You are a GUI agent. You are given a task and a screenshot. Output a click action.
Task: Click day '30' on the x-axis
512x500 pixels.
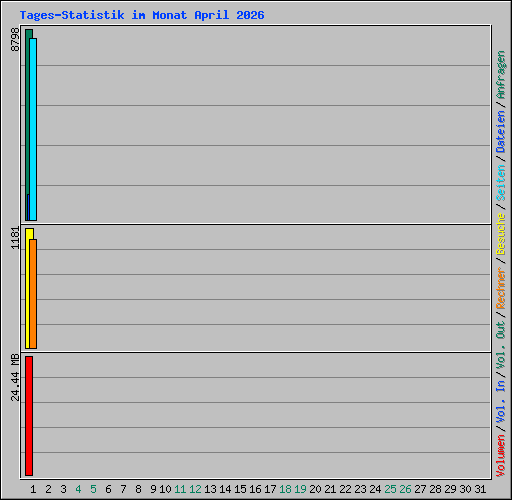pyautogui.click(x=465, y=489)
